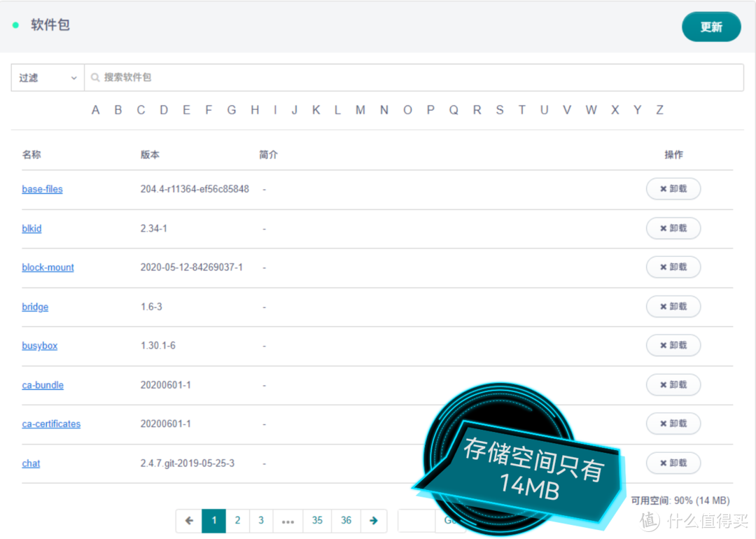Uninstall ca-certificates with its 卸载 button
The image size is (756, 539).
pyautogui.click(x=673, y=423)
